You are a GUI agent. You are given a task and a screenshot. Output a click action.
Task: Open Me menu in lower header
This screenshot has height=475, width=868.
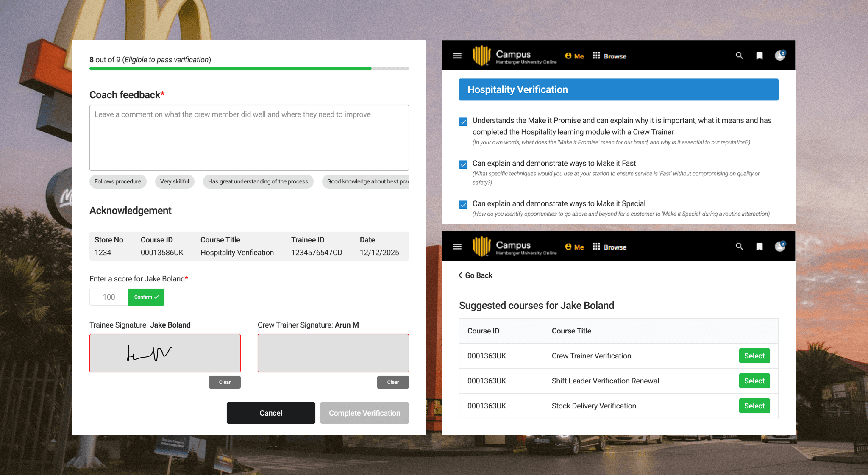coord(574,247)
